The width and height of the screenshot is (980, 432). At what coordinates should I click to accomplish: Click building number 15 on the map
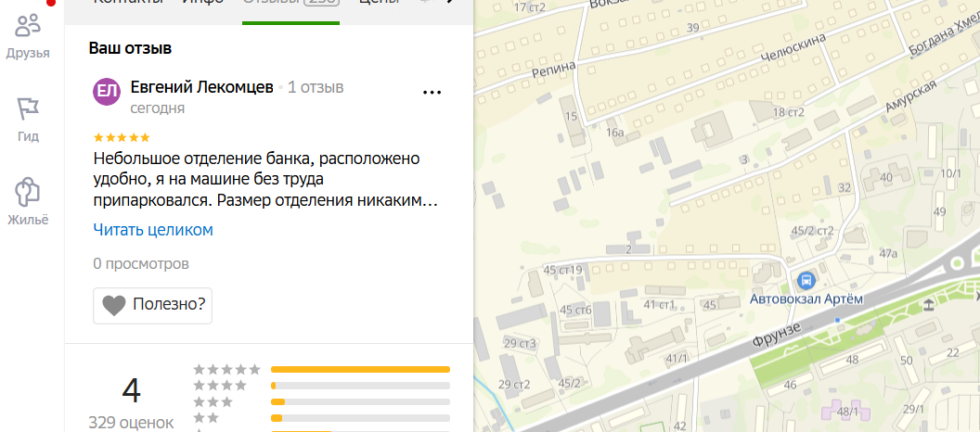(571, 117)
